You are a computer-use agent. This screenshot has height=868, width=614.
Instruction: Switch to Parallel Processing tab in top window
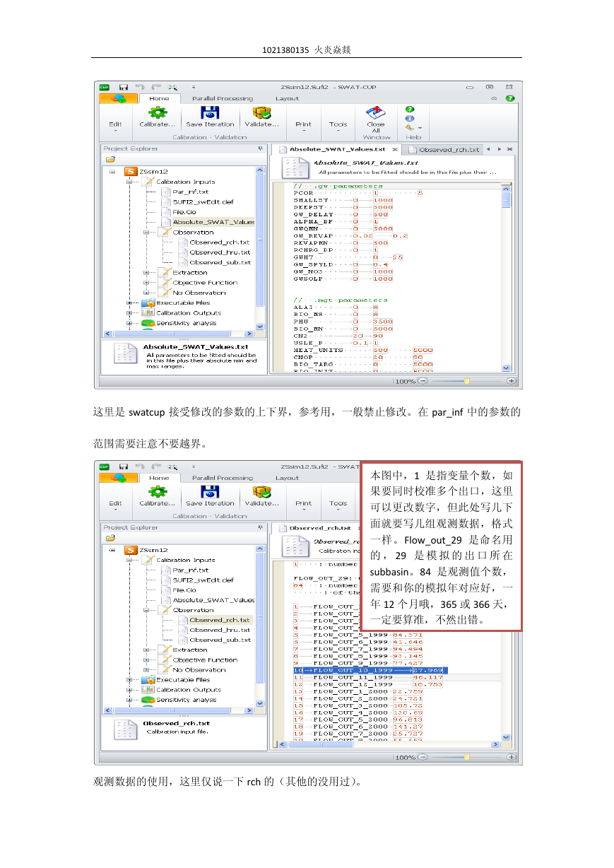point(222,98)
